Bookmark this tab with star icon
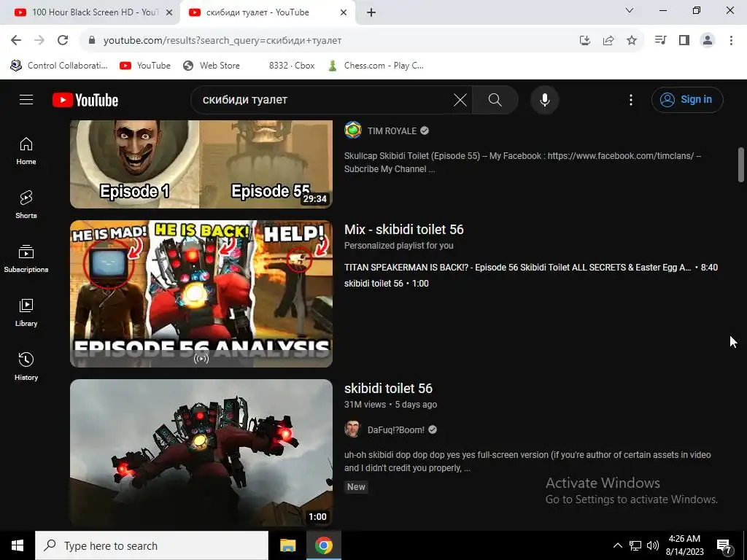Viewport: 747px width, 560px height. (631, 40)
